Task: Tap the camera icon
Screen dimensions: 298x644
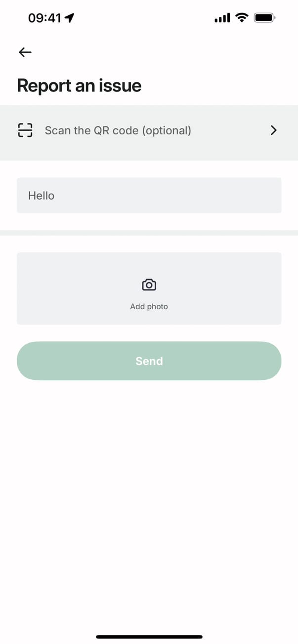Action: click(x=149, y=285)
